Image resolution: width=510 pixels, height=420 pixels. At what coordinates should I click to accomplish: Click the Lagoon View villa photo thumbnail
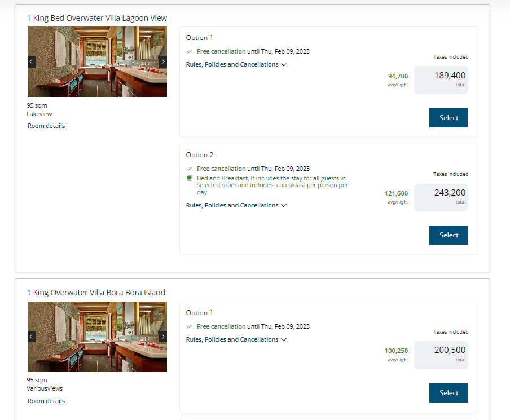coord(97,61)
